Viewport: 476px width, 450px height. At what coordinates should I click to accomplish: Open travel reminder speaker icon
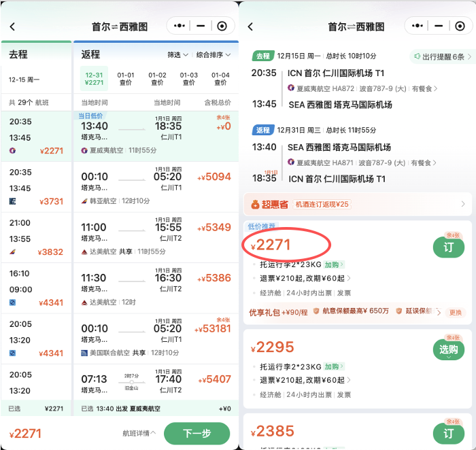click(418, 56)
